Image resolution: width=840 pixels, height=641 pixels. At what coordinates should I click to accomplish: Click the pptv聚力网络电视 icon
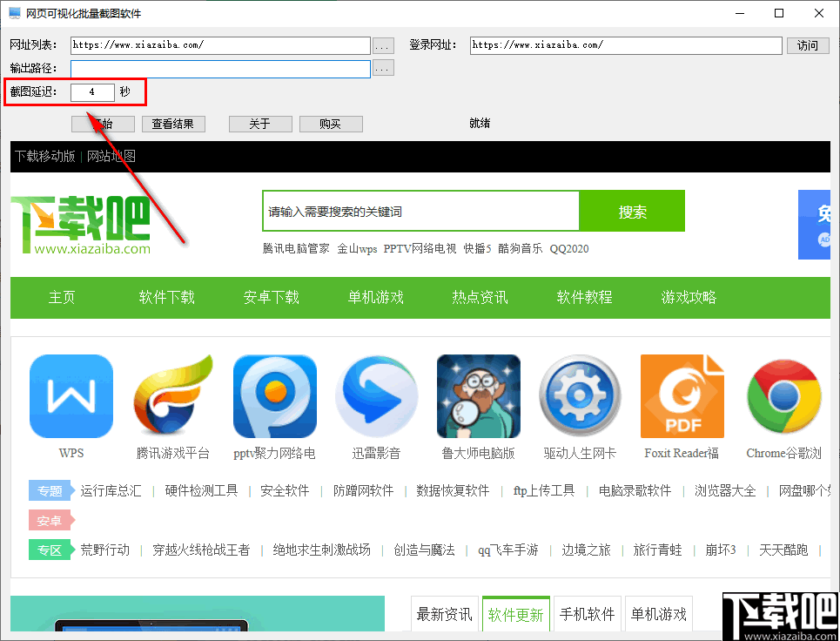[x=274, y=396]
